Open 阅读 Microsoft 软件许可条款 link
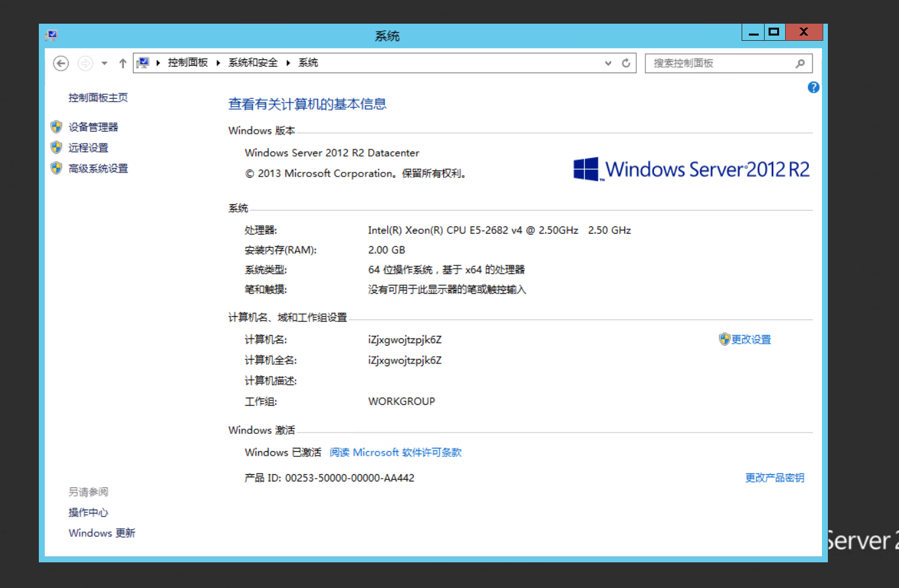 click(x=395, y=452)
